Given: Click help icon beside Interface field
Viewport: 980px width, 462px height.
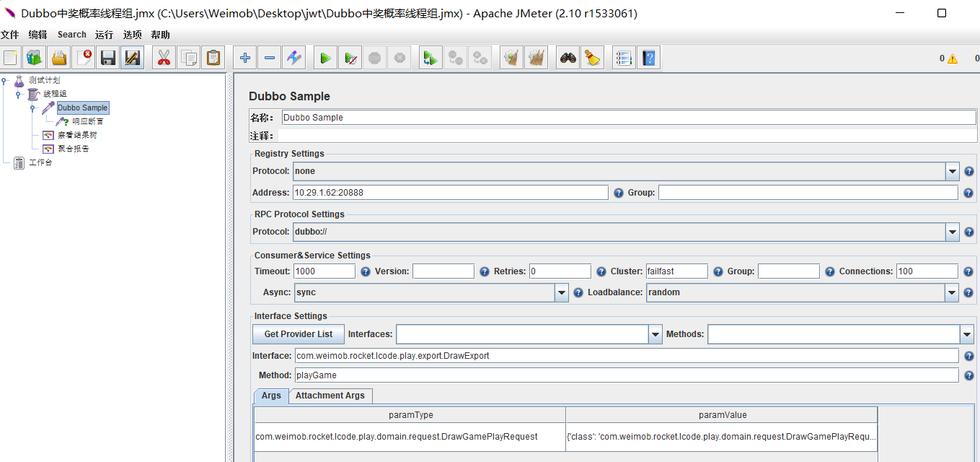Looking at the screenshot, I should click(x=969, y=356).
